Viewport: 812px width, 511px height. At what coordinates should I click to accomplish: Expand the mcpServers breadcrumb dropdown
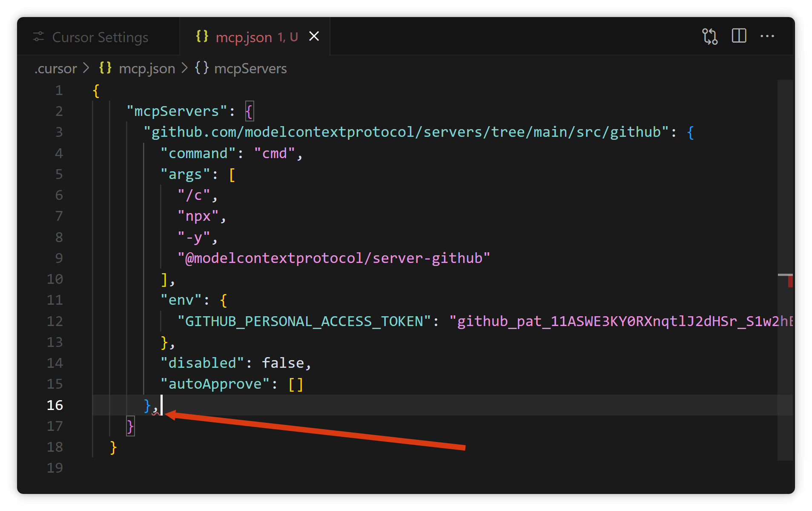[x=250, y=68]
